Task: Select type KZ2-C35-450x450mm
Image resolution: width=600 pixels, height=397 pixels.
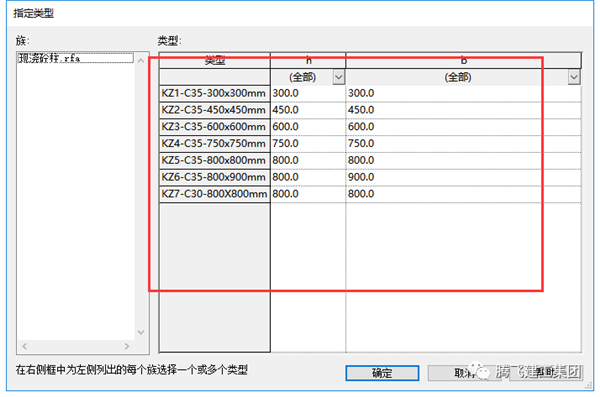Action: pos(214,110)
